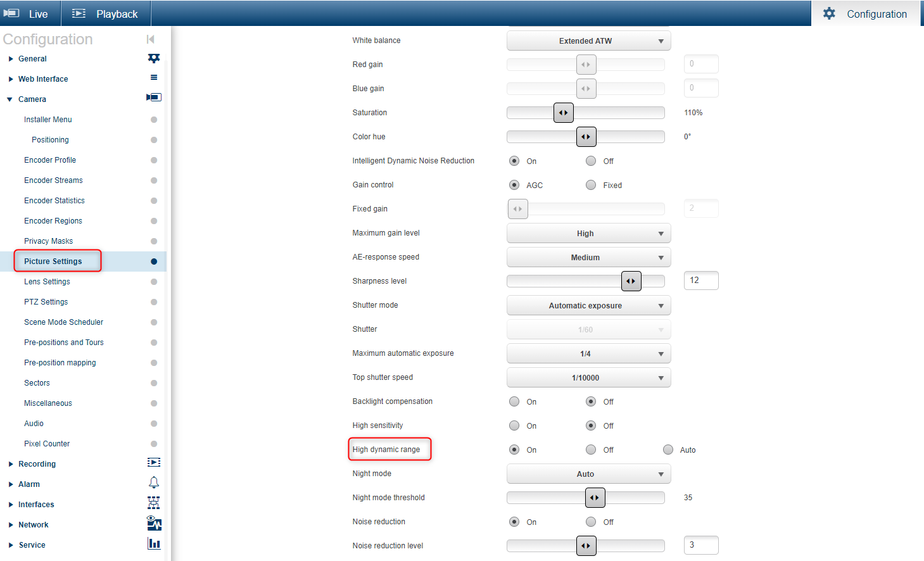
Task: Click the Interfaces section icon
Action: pyautogui.click(x=154, y=503)
